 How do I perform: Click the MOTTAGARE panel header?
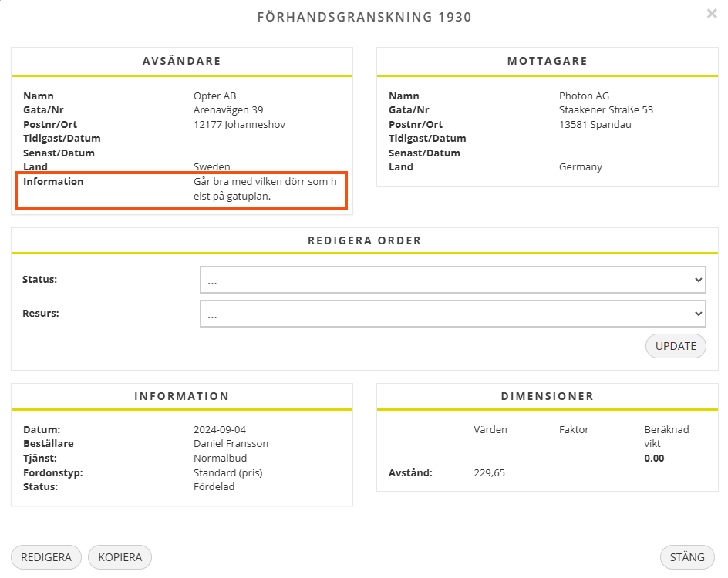pos(547,61)
